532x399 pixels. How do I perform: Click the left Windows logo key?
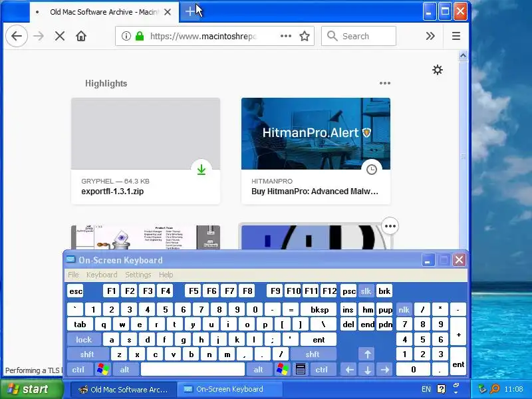point(103,370)
